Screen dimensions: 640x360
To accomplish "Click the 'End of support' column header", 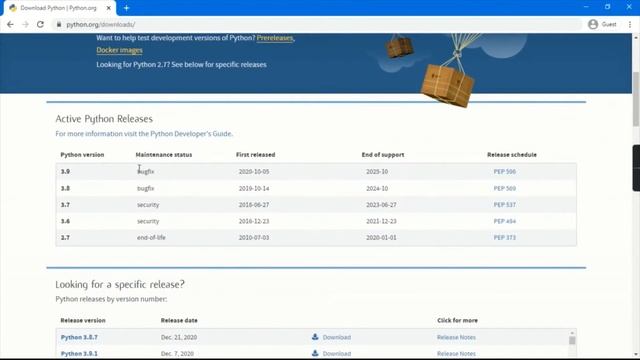I will [383, 155].
